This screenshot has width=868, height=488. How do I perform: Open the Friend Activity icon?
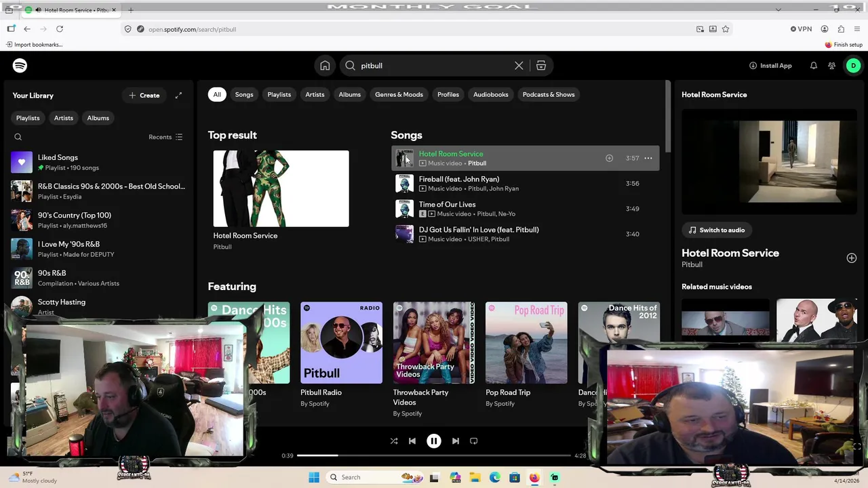point(831,66)
